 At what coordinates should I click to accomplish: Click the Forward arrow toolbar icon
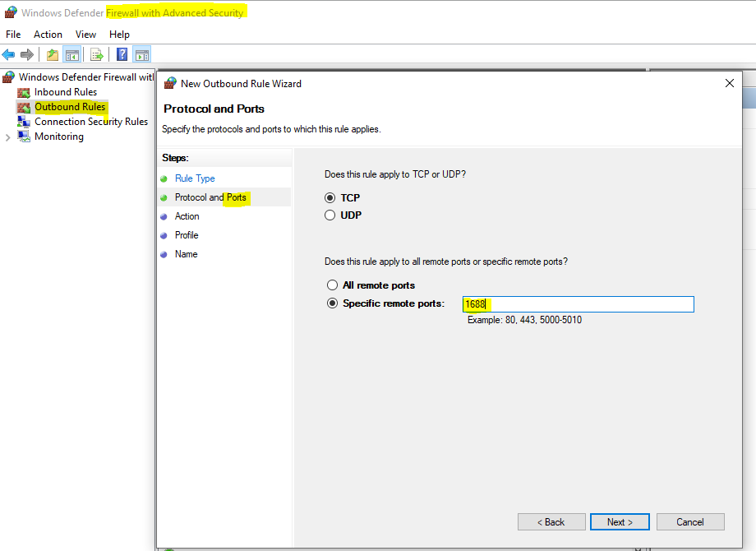(x=27, y=54)
